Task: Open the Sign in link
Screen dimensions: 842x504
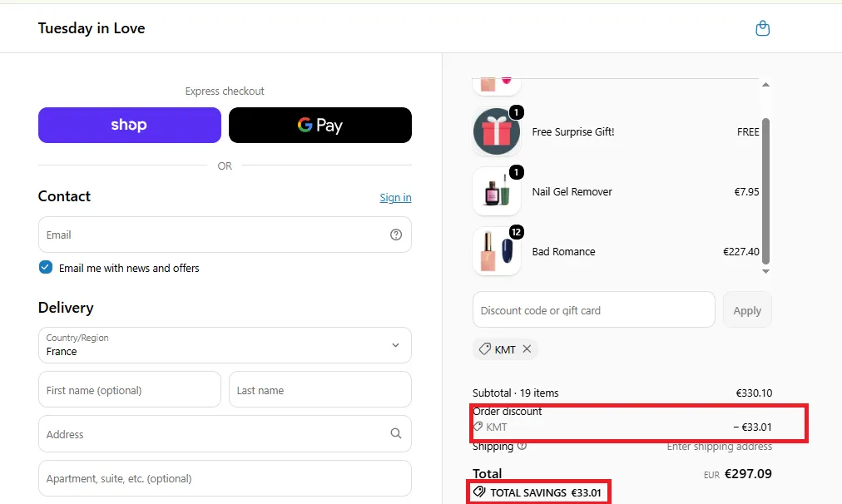Action: tap(396, 197)
